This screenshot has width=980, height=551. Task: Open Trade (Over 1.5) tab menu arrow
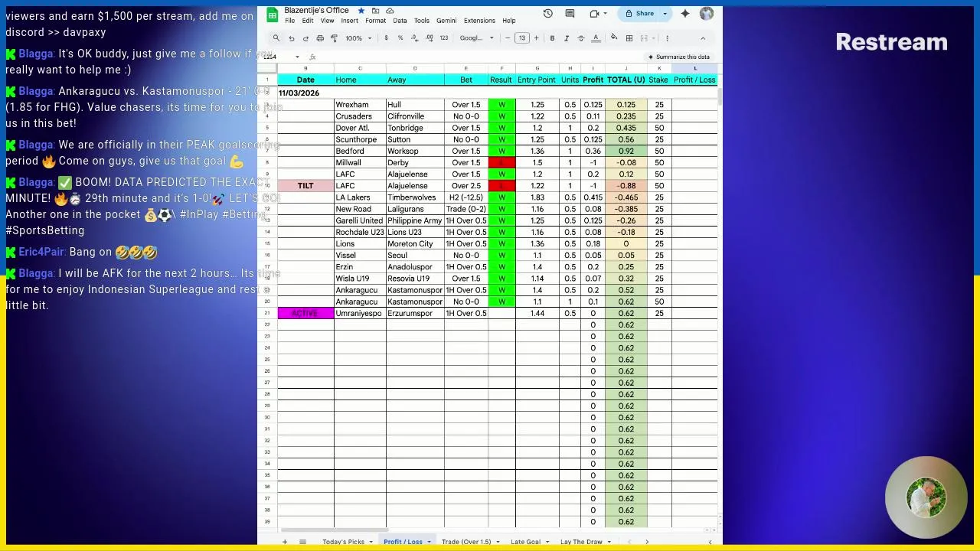pyautogui.click(x=498, y=542)
